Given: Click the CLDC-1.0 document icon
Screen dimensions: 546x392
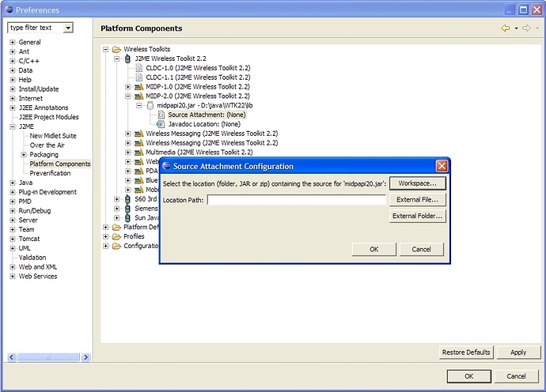Looking at the screenshot, I should click(x=139, y=68).
